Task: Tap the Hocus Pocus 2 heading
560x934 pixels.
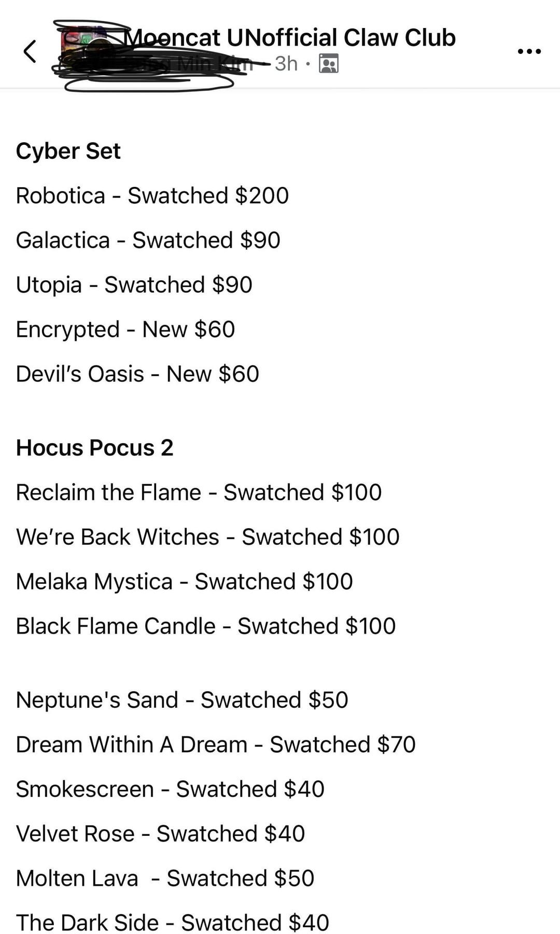Action: pos(94,448)
